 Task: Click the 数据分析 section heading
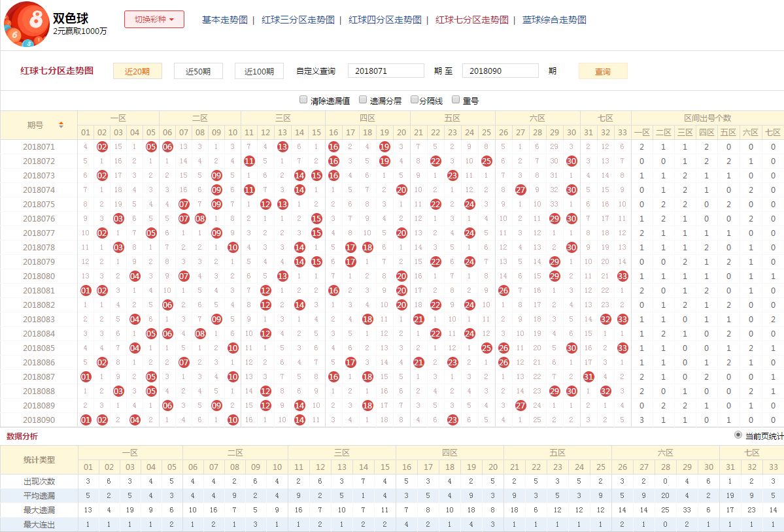coord(22,436)
